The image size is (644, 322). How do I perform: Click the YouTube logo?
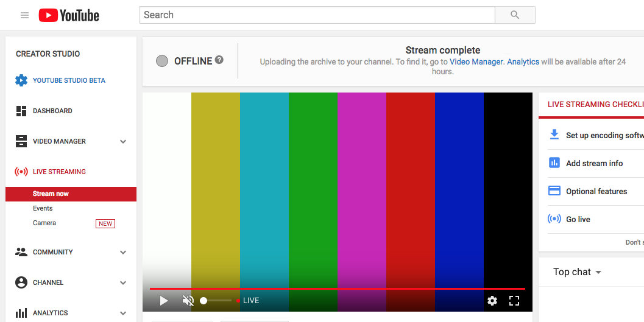pyautogui.click(x=69, y=15)
